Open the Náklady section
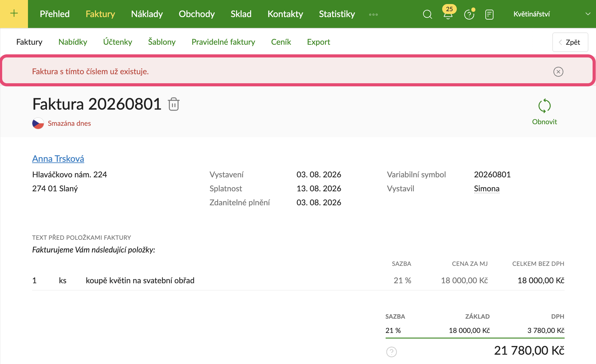Viewport: 596px width, 364px height. [x=147, y=14]
